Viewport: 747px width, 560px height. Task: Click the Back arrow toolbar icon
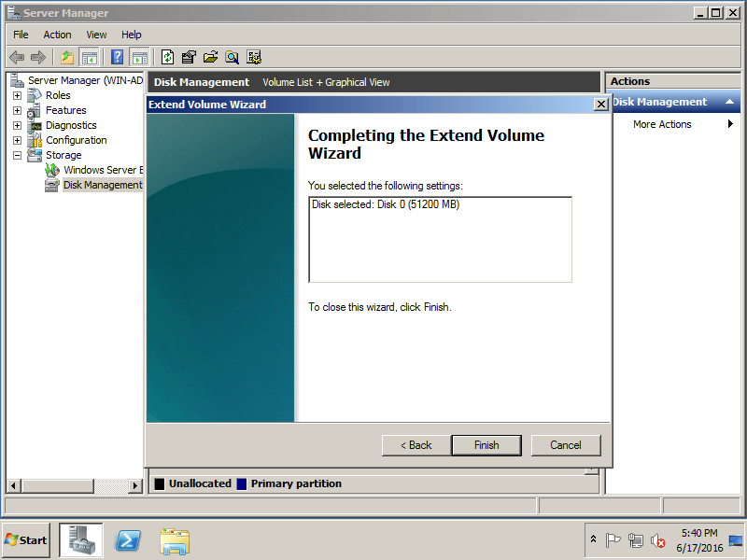pos(17,58)
